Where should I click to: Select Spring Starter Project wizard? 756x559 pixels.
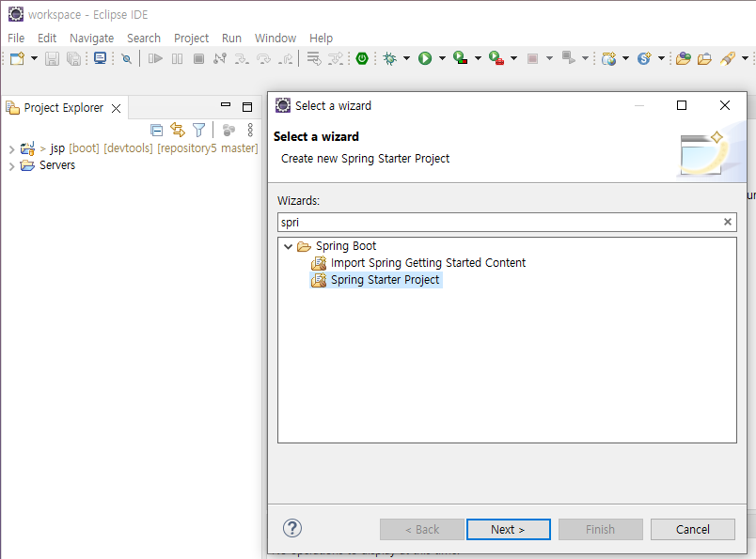click(x=385, y=280)
